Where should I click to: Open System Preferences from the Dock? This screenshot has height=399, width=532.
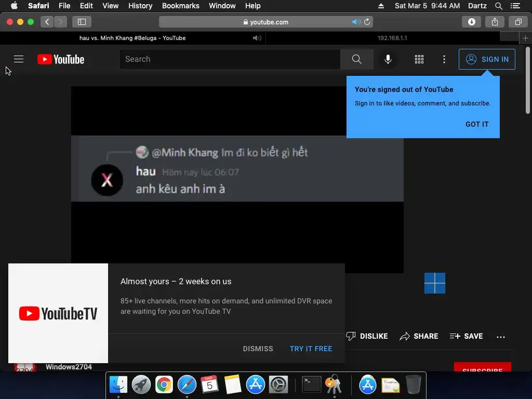coord(278,384)
